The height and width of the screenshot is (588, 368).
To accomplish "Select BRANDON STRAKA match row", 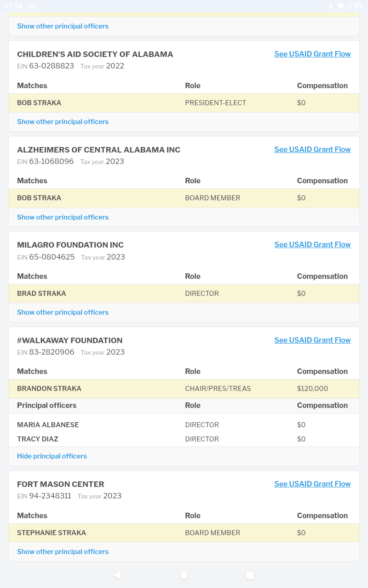I will [x=184, y=389].
